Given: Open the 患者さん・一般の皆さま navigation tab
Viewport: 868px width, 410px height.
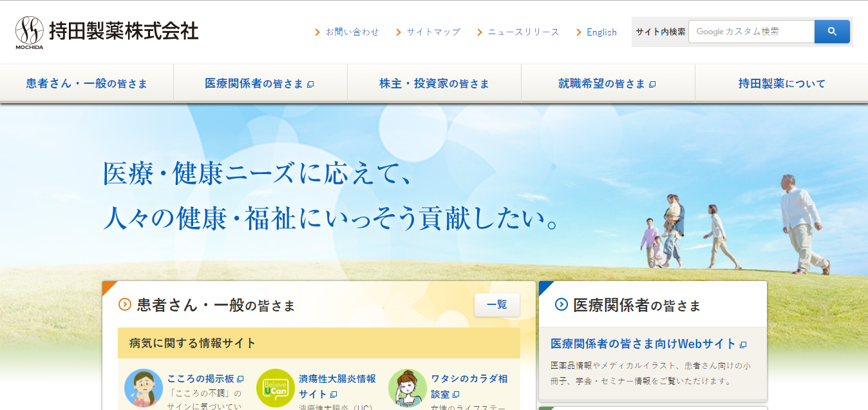Looking at the screenshot, I should 87,84.
